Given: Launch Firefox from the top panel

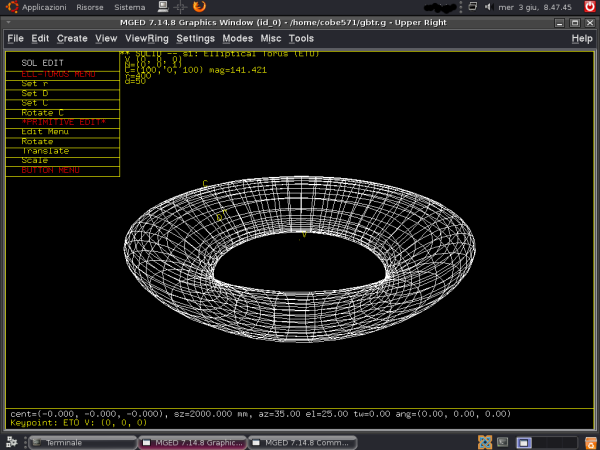Looking at the screenshot, I should (199, 6).
